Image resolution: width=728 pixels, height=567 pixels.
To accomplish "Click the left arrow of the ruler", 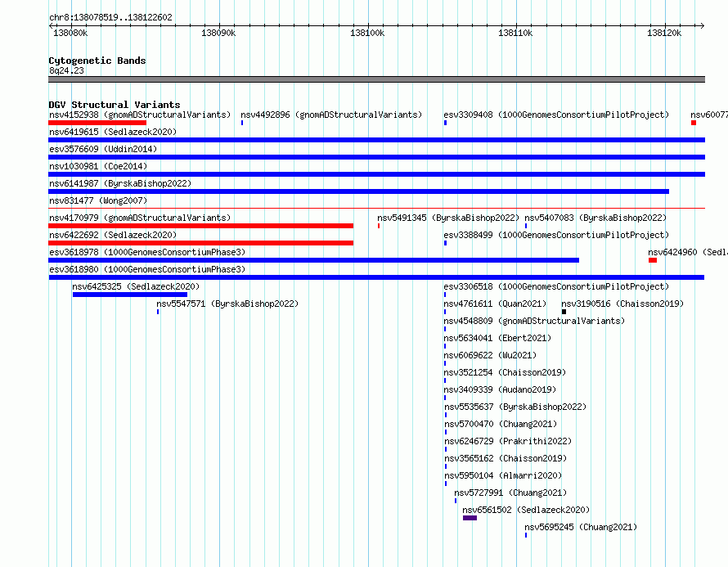I will click(x=51, y=26).
